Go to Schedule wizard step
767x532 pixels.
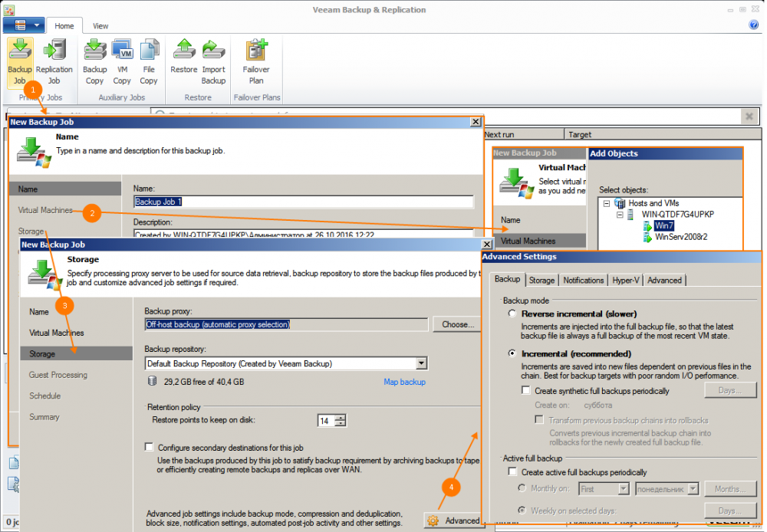tap(45, 396)
